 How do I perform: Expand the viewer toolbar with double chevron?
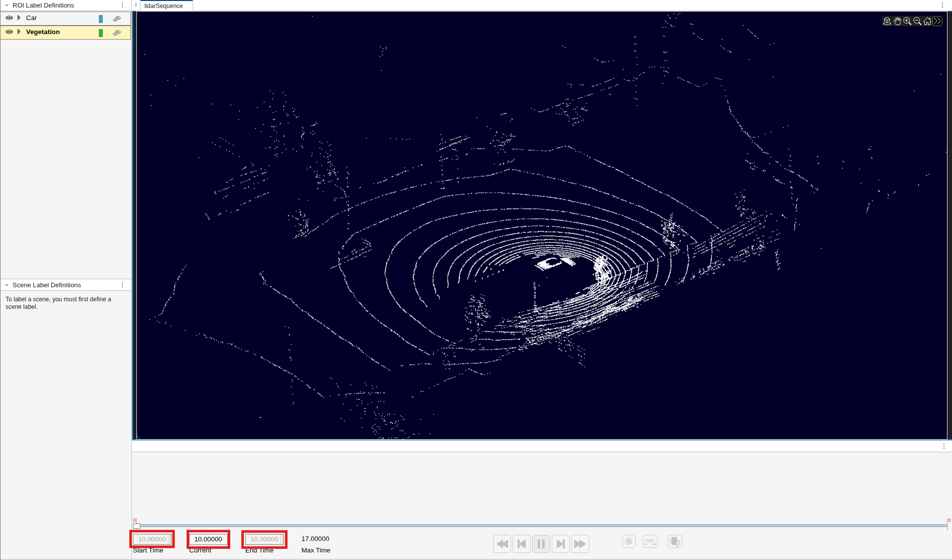[x=937, y=21]
